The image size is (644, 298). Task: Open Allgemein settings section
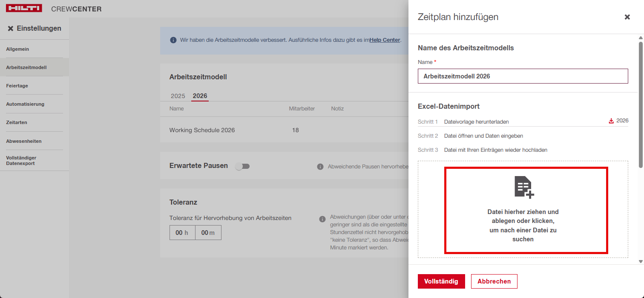coord(17,49)
